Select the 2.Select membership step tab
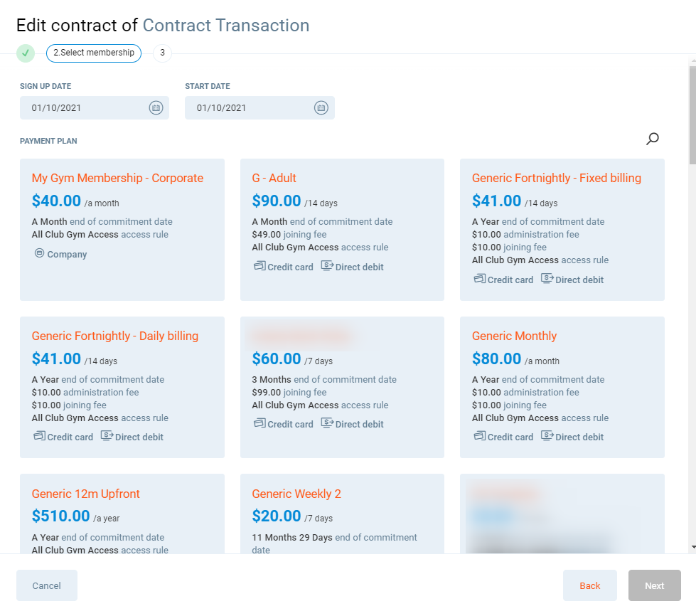696x616 pixels. point(94,53)
